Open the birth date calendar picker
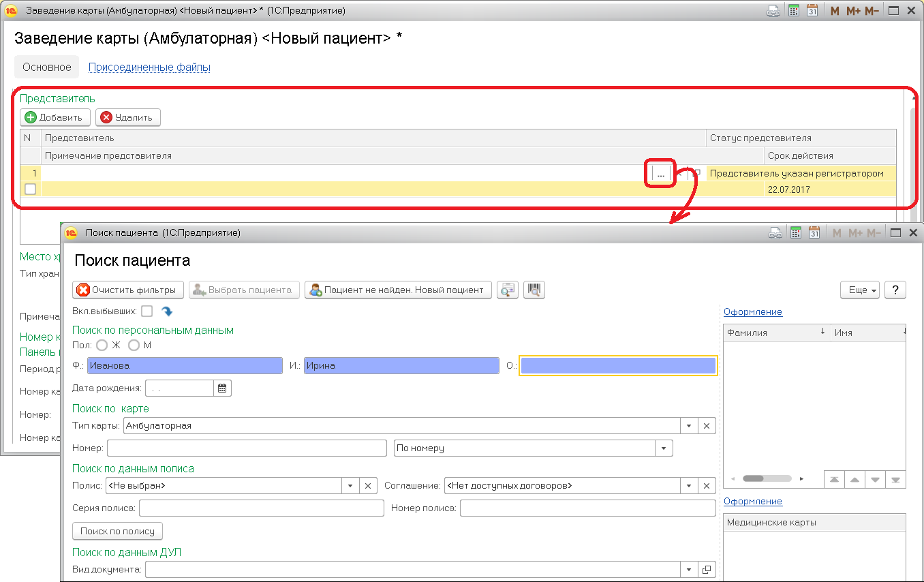This screenshot has height=582, width=924. pos(223,388)
